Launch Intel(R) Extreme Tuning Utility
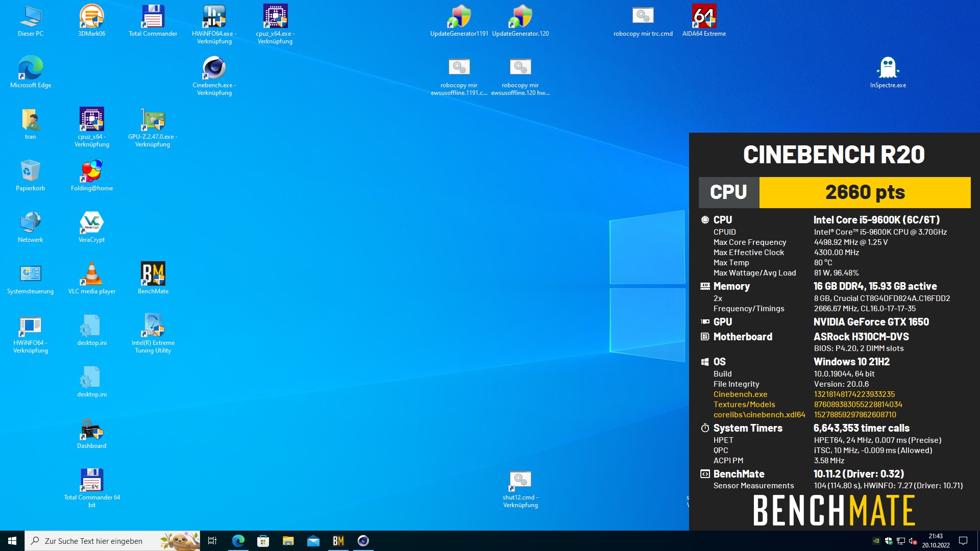Image resolution: width=980 pixels, height=551 pixels. 153,333
